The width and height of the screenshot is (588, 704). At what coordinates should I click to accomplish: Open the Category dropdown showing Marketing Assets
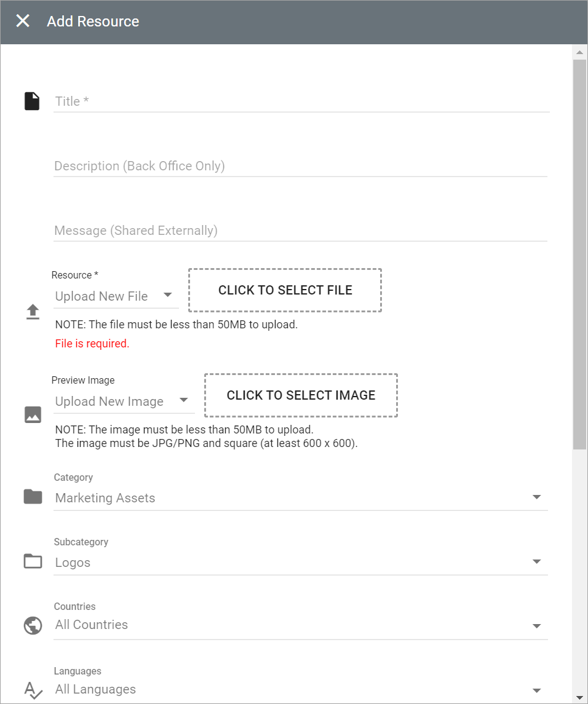[301, 498]
